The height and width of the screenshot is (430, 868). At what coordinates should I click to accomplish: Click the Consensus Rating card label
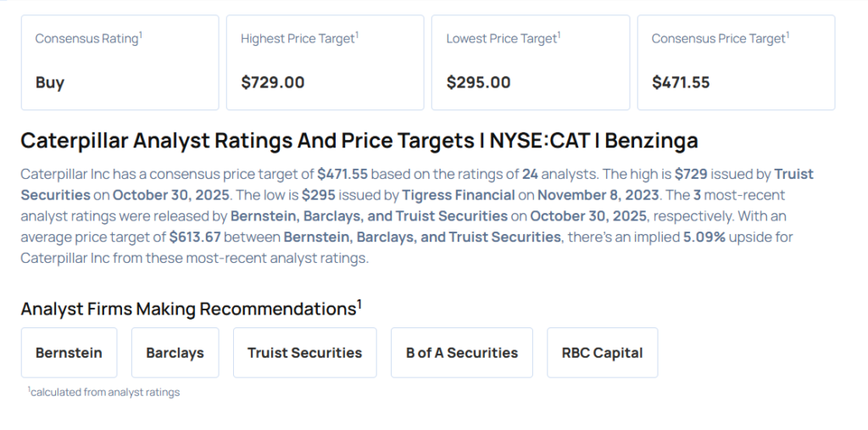[x=86, y=39]
